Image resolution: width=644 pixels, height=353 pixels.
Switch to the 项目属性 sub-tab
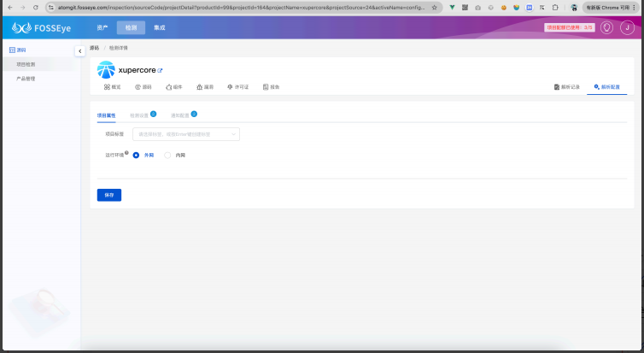pyautogui.click(x=107, y=115)
